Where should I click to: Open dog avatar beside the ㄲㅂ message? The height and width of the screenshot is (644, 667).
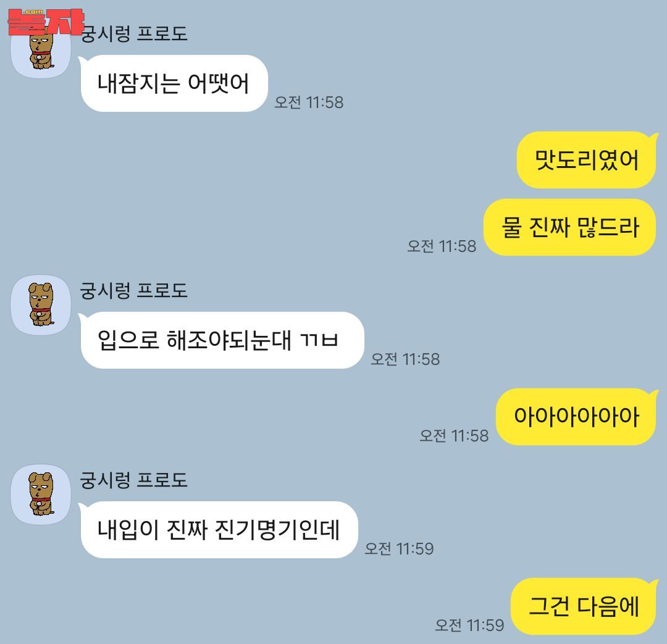41,305
